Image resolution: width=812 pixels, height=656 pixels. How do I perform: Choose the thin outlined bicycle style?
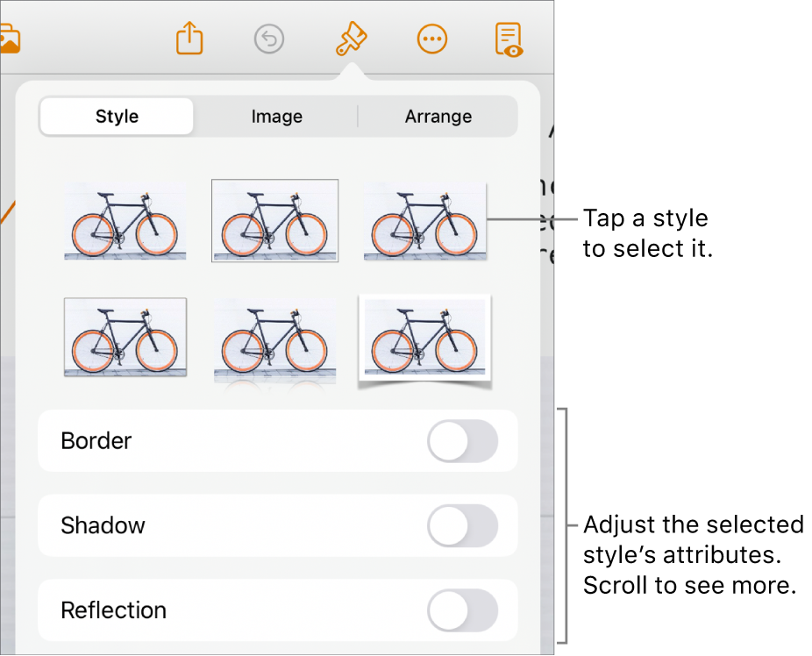274,221
